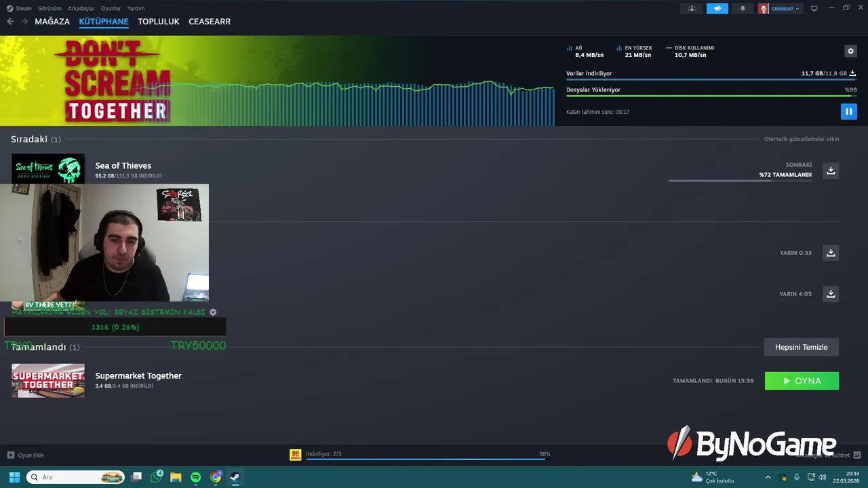Expand the ceasearr account dropdown

click(x=780, y=8)
